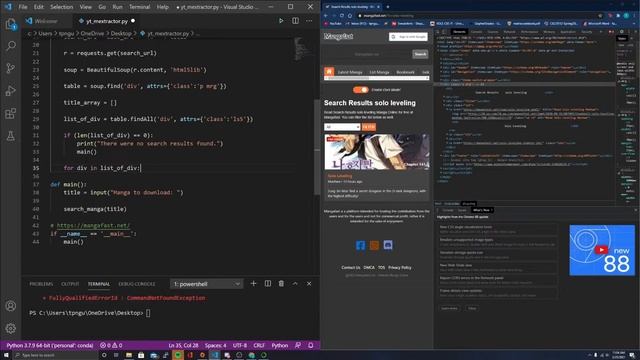Open feedback icon in status bar
The width and height of the screenshot is (640, 360).
tap(298, 345)
